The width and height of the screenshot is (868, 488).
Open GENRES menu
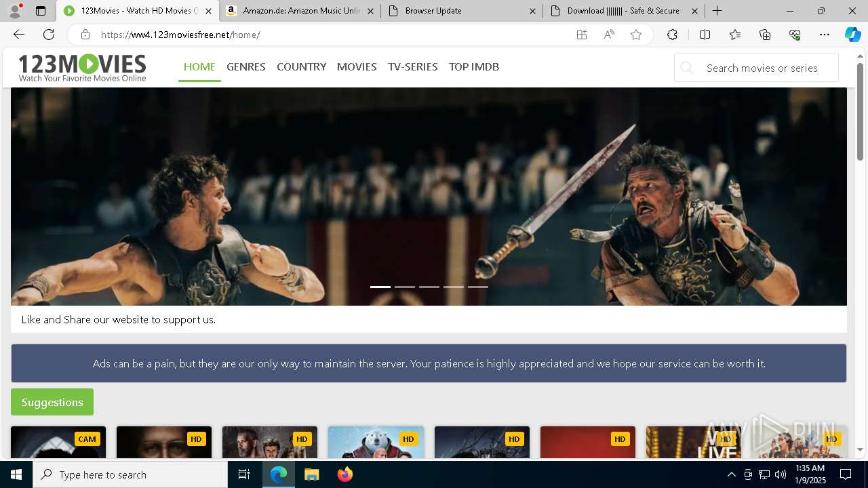[x=246, y=66]
